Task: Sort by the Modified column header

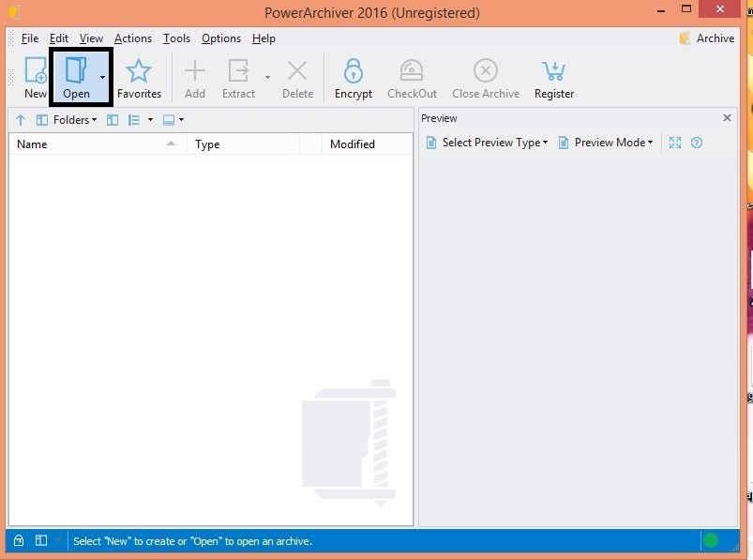Action: pos(367,144)
